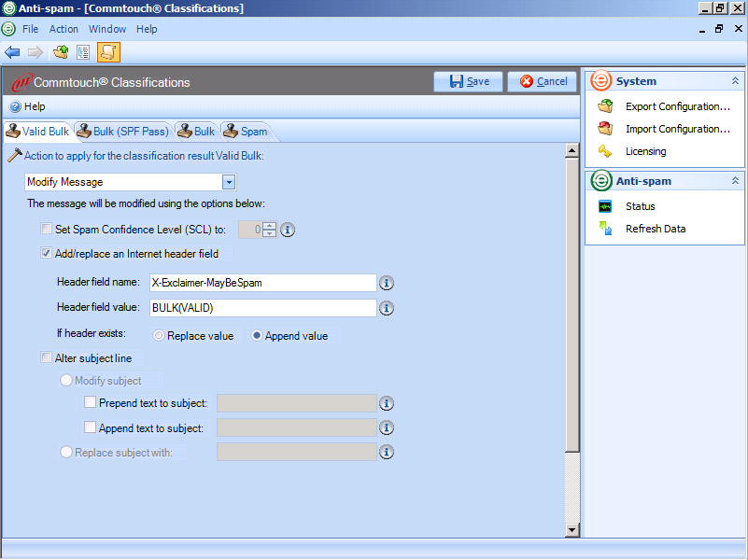Click the Licensing key icon
The image size is (748, 560).
coord(605,151)
